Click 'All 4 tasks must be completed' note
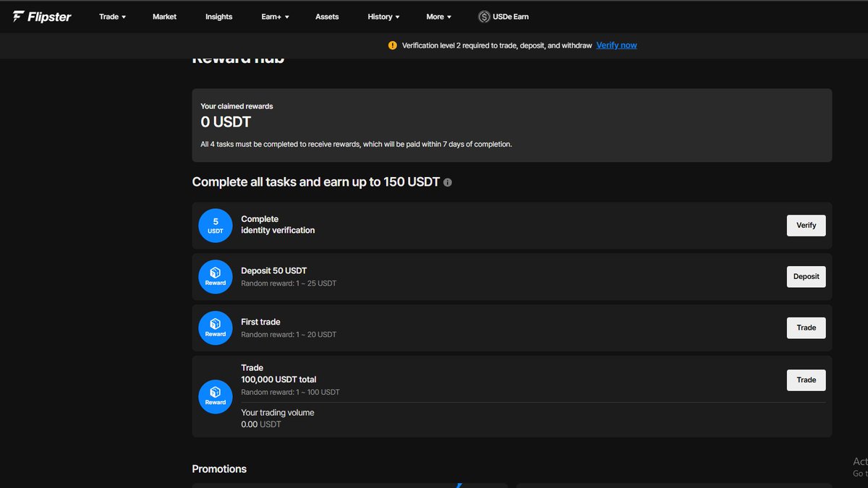The width and height of the screenshot is (868, 488). click(356, 144)
